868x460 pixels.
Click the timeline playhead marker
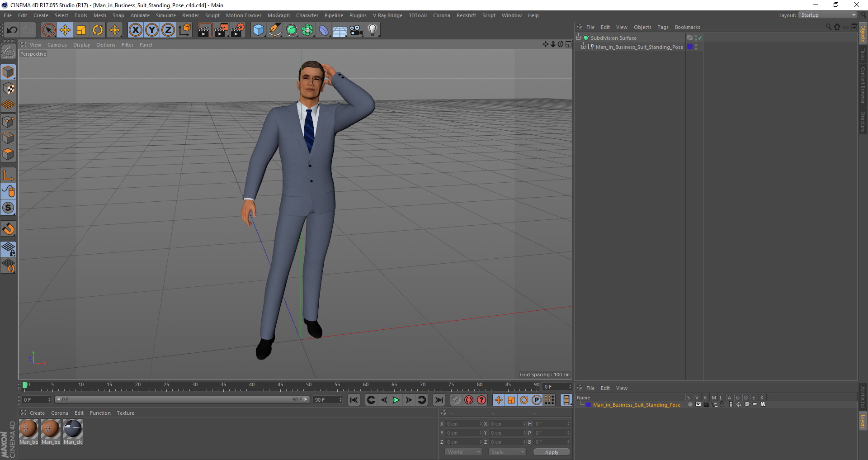[25, 385]
